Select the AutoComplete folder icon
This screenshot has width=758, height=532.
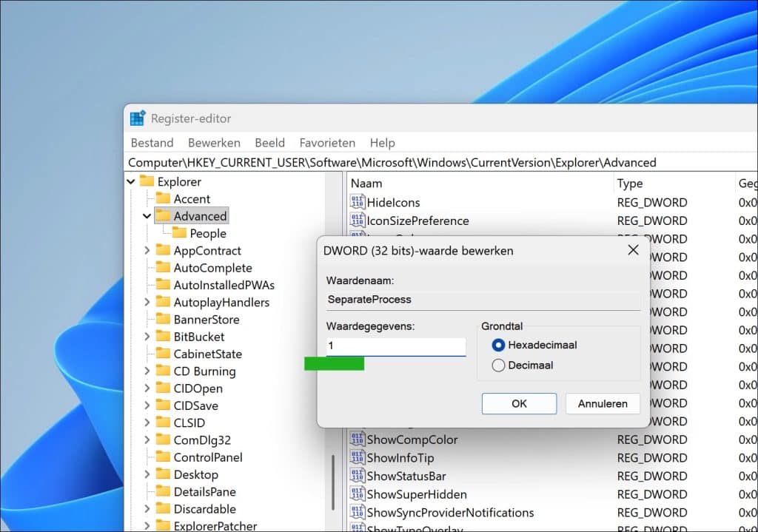163,267
